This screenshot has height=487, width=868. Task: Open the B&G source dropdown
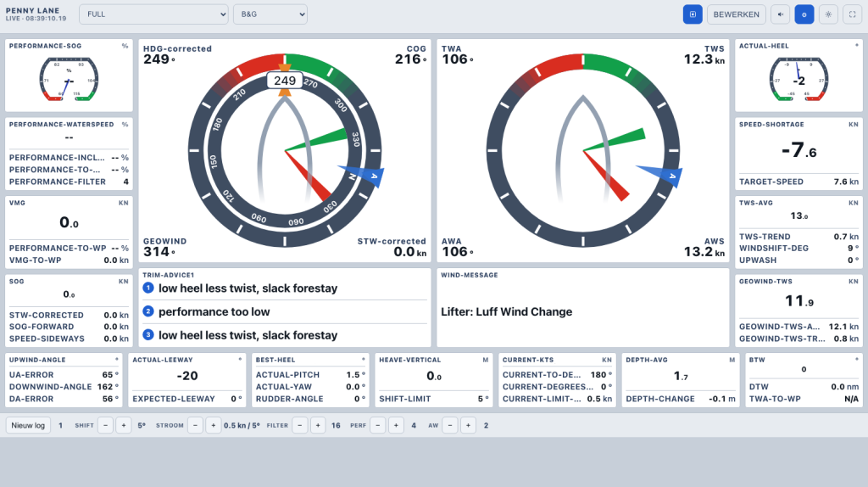tap(270, 14)
